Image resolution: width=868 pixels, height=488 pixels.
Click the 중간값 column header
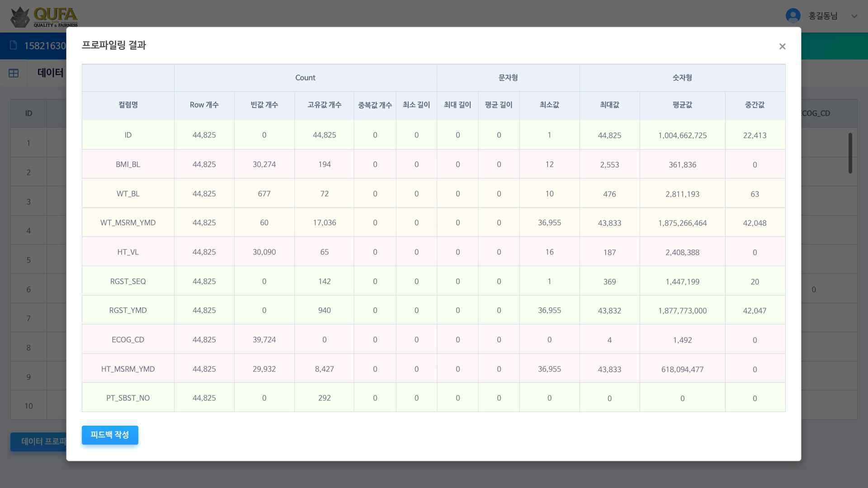(755, 105)
